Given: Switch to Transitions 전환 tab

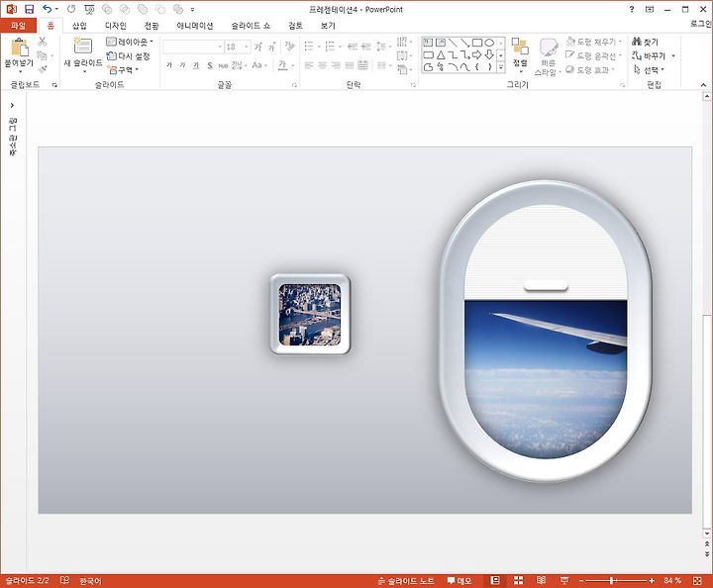Looking at the screenshot, I should (152, 26).
